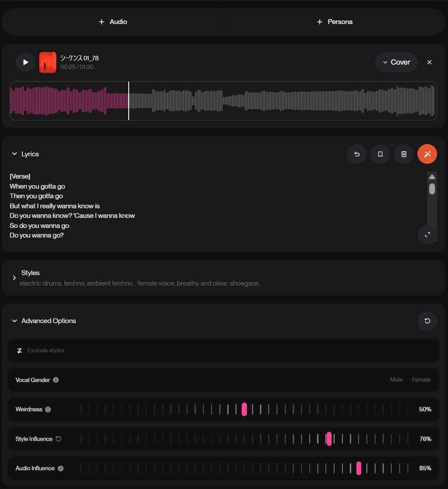Reset the Style Influence slider value
The height and width of the screenshot is (489, 448).
pos(58,439)
